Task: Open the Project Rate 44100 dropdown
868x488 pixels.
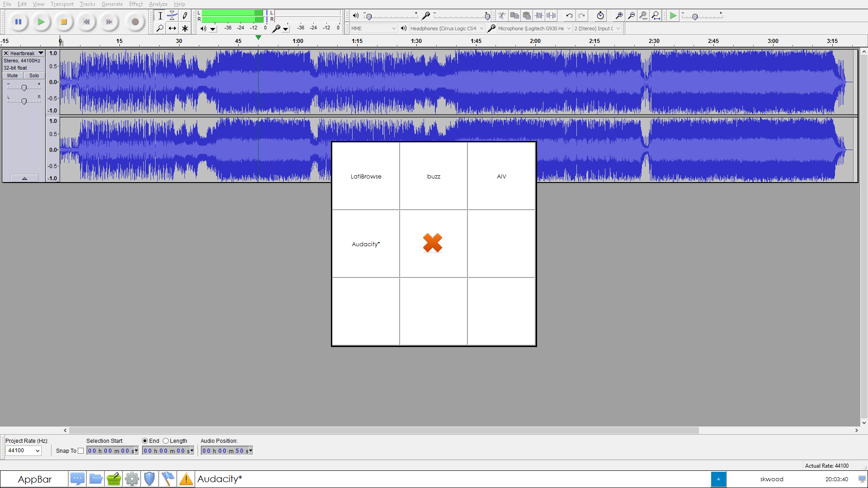Action: [23, 450]
